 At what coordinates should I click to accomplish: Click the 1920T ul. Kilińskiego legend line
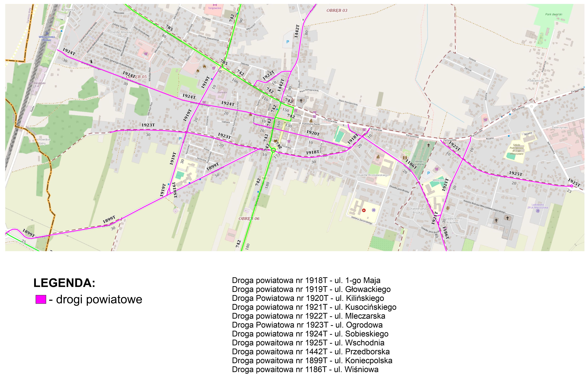(308, 298)
